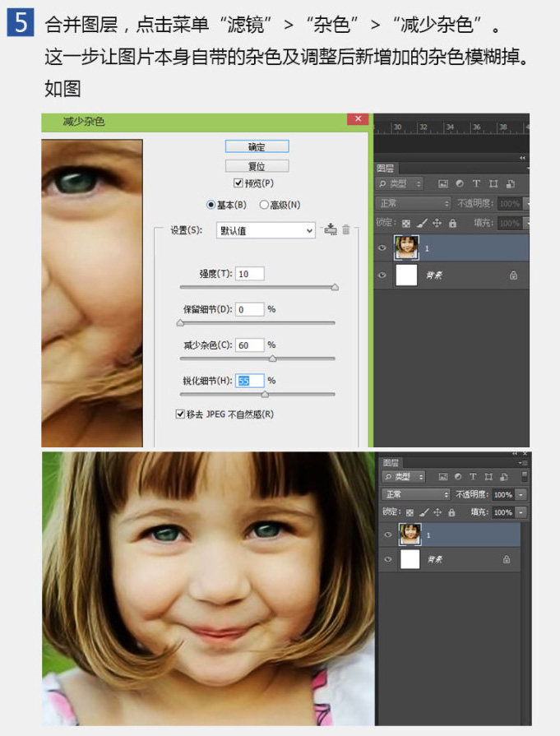The width and height of the screenshot is (560, 736).
Task: Open the 设置(S) 默认值 dropdown
Action: [266, 231]
